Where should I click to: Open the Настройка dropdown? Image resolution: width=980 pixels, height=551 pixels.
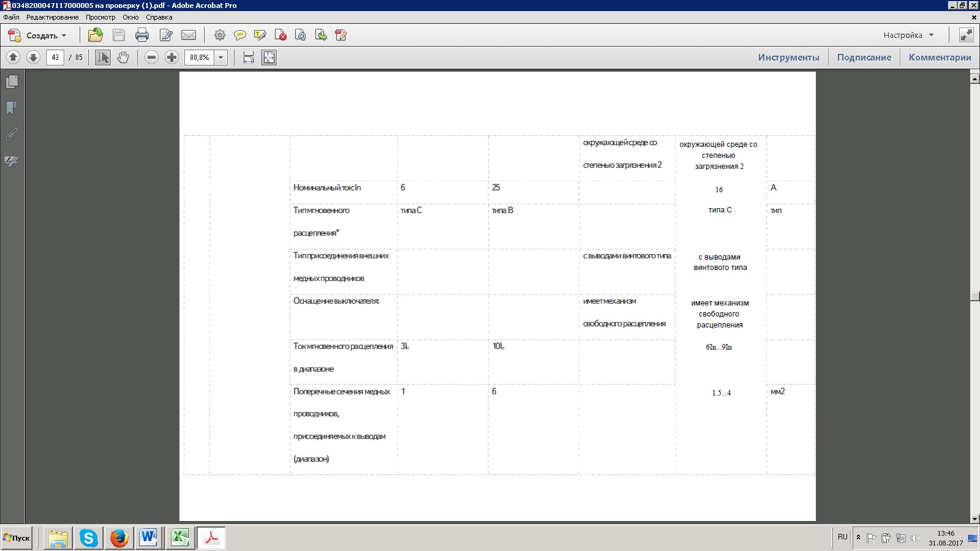point(908,36)
